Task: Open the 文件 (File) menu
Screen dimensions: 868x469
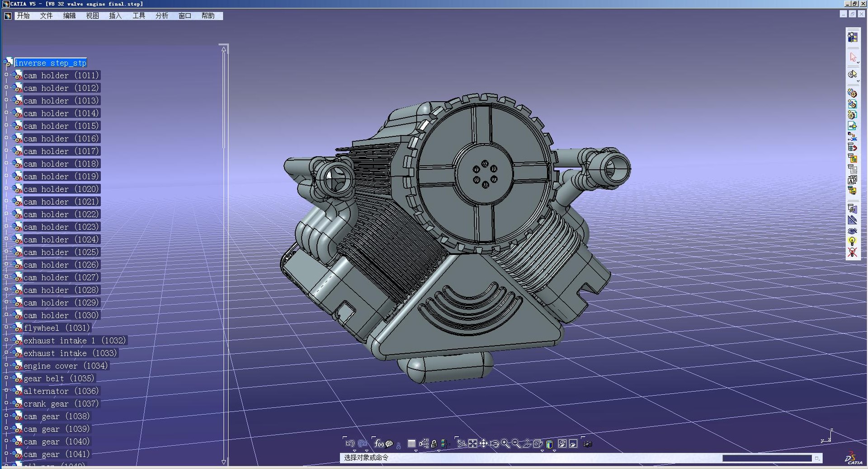Action: (x=47, y=16)
